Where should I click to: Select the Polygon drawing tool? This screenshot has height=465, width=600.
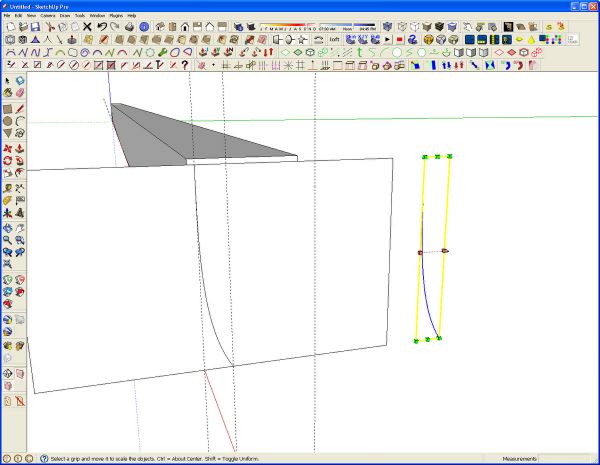(x=7, y=133)
